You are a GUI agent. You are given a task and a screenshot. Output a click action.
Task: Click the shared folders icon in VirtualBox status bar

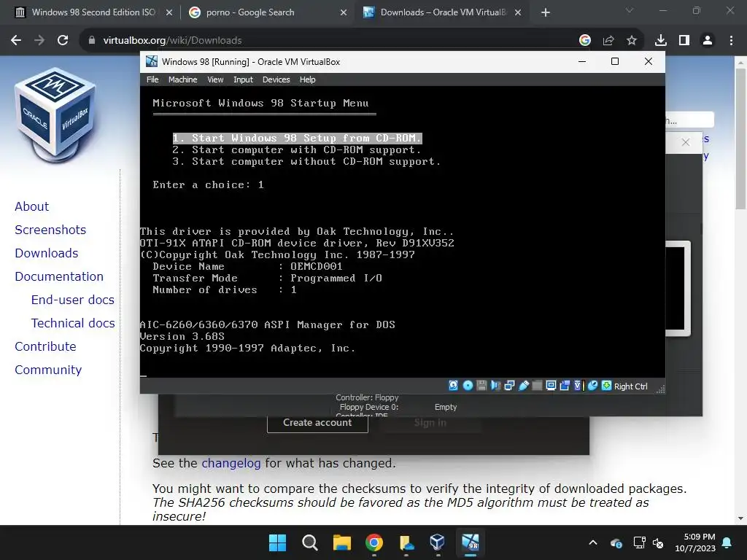(565, 386)
